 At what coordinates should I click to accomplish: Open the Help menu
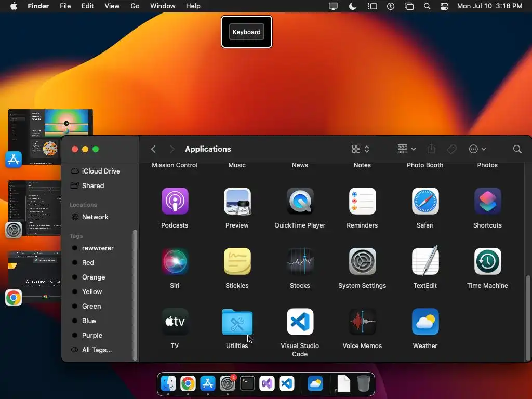(193, 6)
